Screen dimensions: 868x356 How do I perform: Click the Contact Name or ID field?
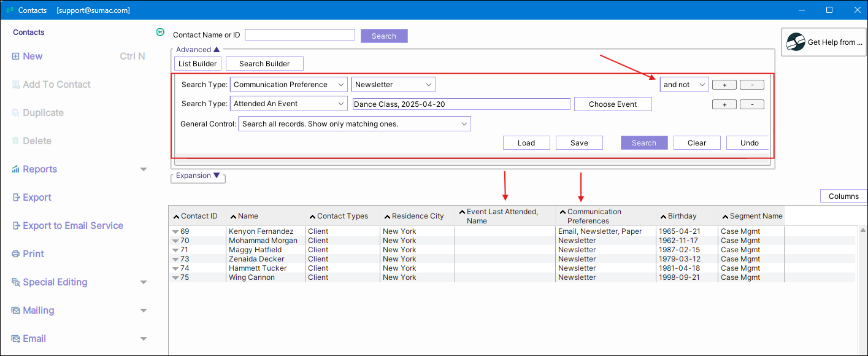[299, 35]
